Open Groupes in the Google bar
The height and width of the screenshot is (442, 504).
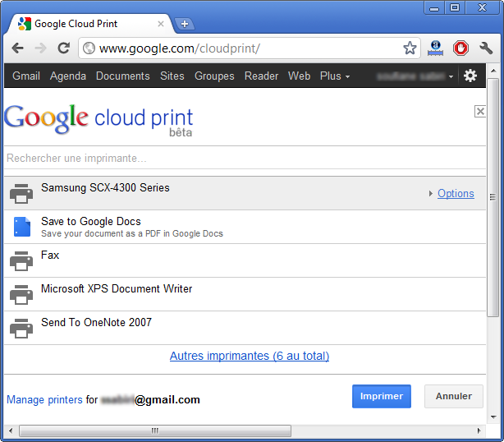tap(214, 76)
